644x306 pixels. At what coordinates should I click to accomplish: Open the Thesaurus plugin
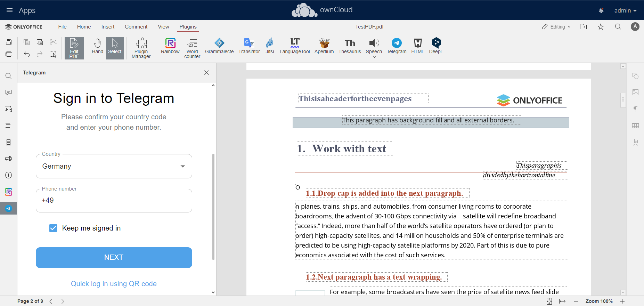(350, 46)
